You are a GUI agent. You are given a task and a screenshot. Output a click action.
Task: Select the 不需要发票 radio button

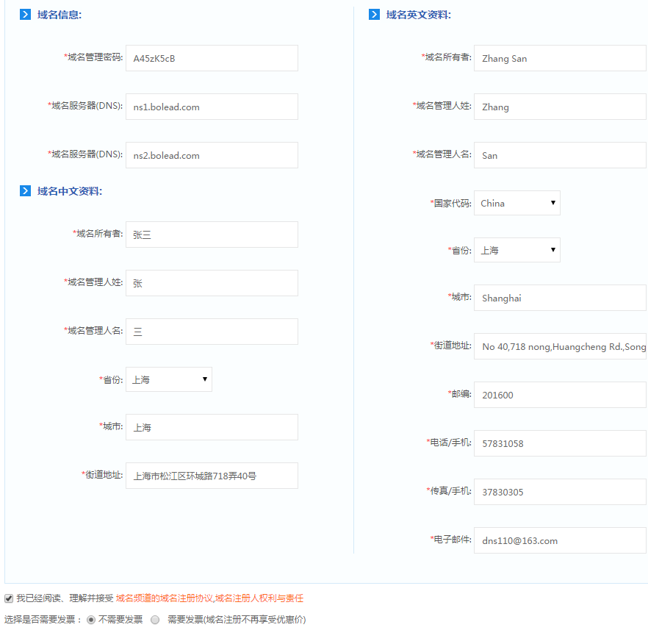90,620
